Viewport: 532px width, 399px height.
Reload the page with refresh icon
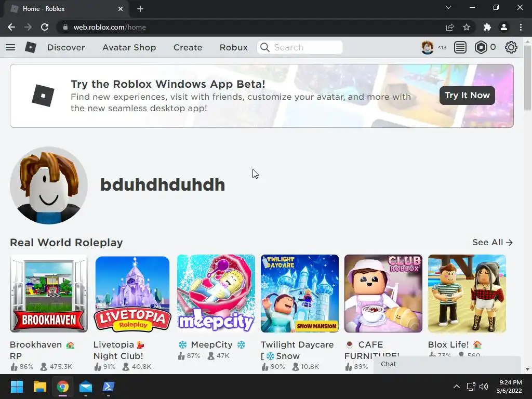pyautogui.click(x=45, y=27)
